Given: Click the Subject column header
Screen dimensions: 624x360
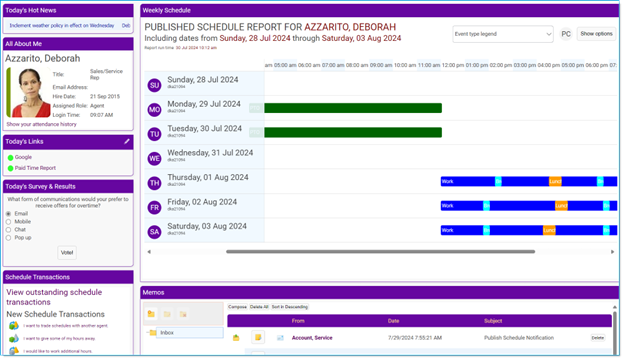Looking at the screenshot, I should pyautogui.click(x=493, y=321).
